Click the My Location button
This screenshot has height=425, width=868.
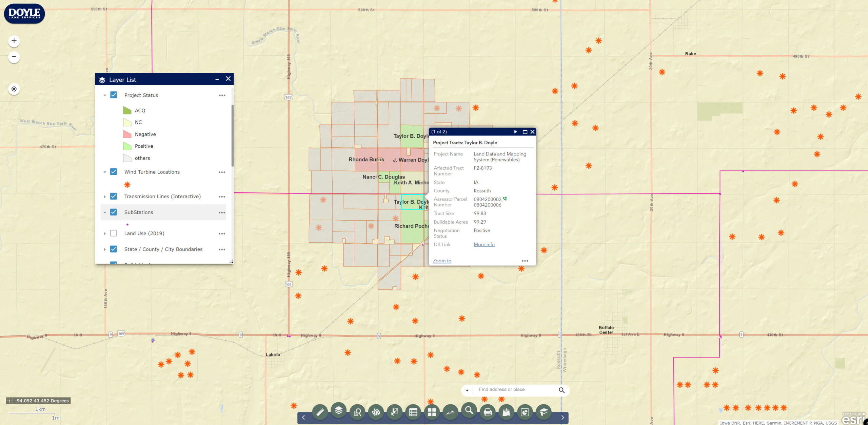coord(14,89)
